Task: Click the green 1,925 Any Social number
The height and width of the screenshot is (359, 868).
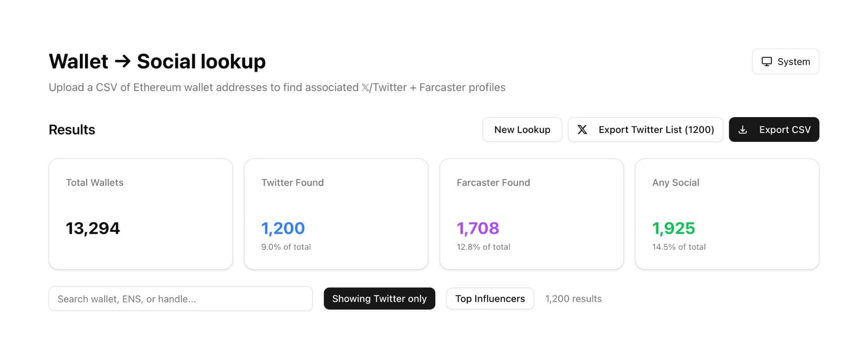Action: (x=674, y=228)
